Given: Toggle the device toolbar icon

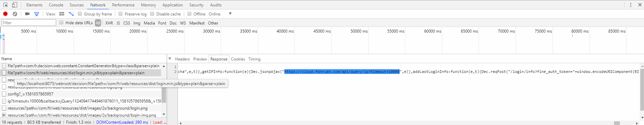Looking at the screenshot, I should pyautogui.click(x=14, y=5).
